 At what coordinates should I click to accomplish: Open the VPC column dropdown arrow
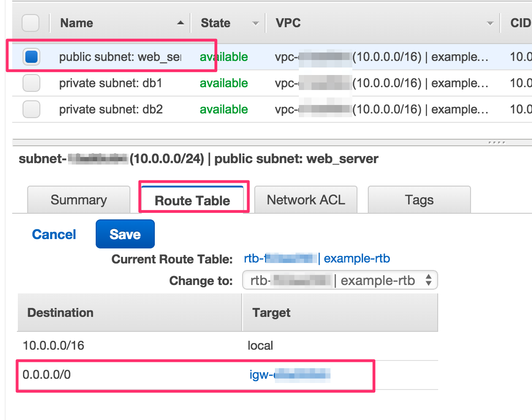coord(490,23)
